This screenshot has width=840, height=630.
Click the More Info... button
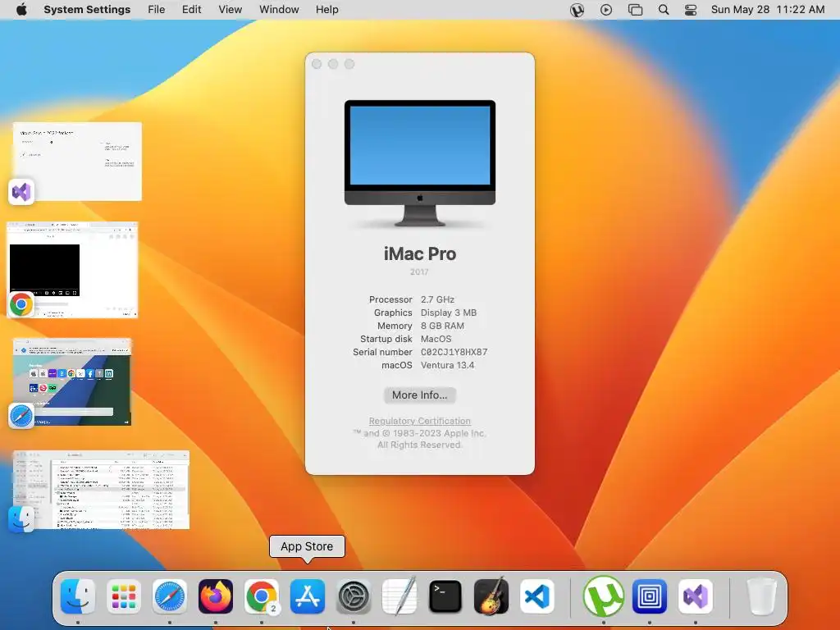(x=419, y=395)
